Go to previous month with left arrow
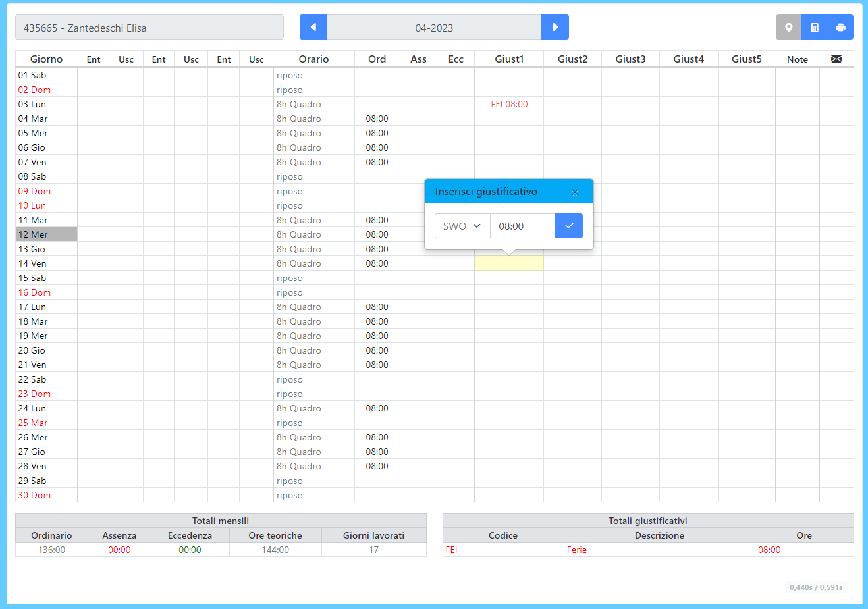 point(313,27)
